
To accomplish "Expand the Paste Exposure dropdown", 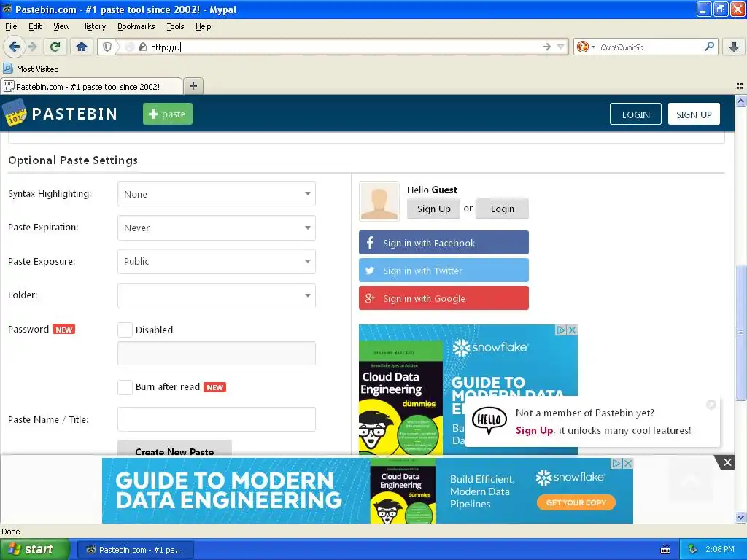I will click(x=216, y=262).
